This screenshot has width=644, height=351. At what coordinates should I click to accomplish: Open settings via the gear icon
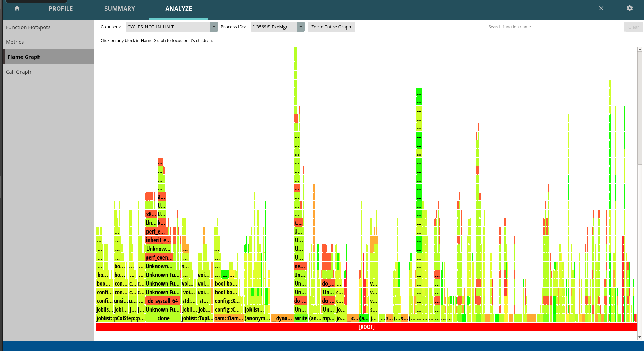click(629, 8)
